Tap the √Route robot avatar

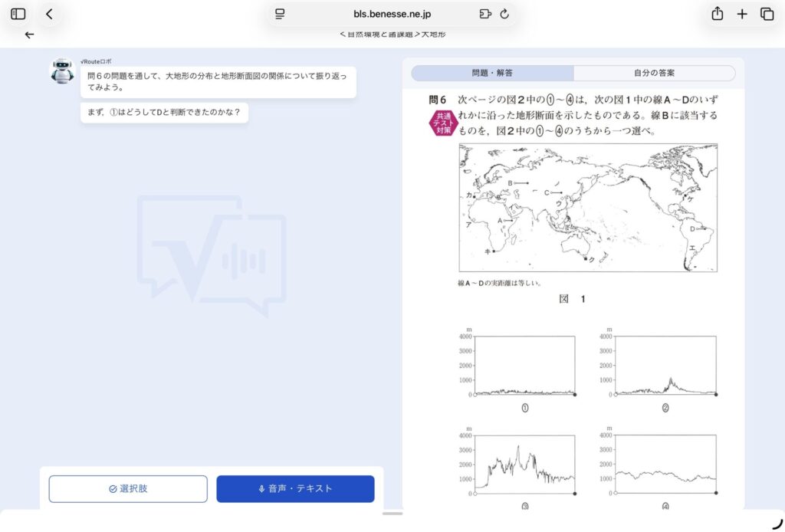coord(63,71)
